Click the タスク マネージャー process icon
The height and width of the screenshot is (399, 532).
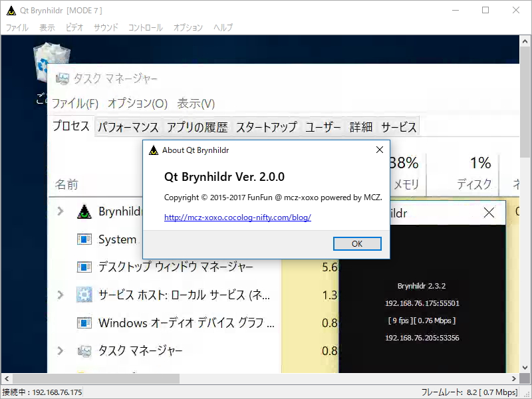tap(84, 350)
